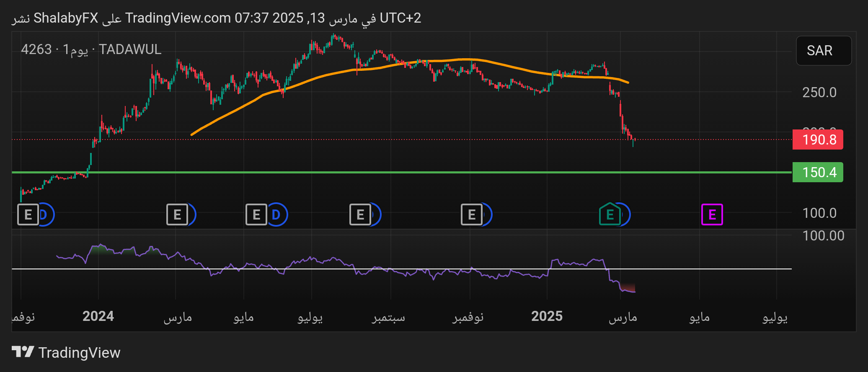The image size is (868, 372).
Task: Open the earnings E marker between July and September 2024
Action: (x=360, y=214)
